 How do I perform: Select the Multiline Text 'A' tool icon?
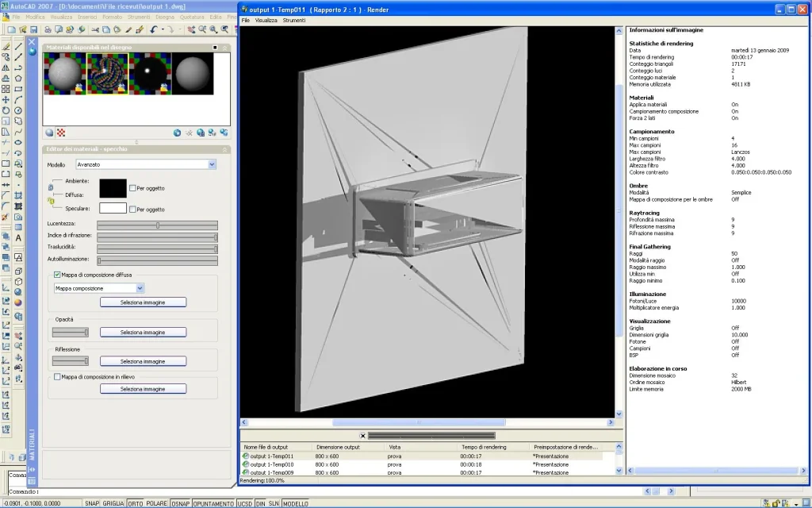click(18, 238)
